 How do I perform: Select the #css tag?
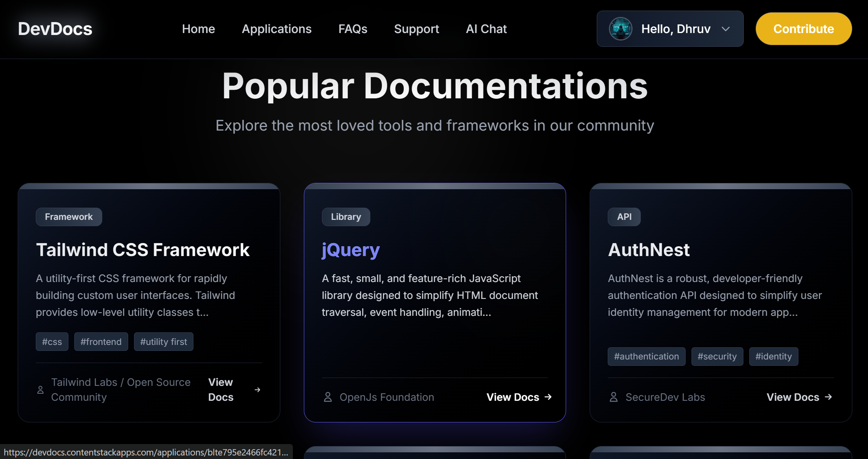52,342
